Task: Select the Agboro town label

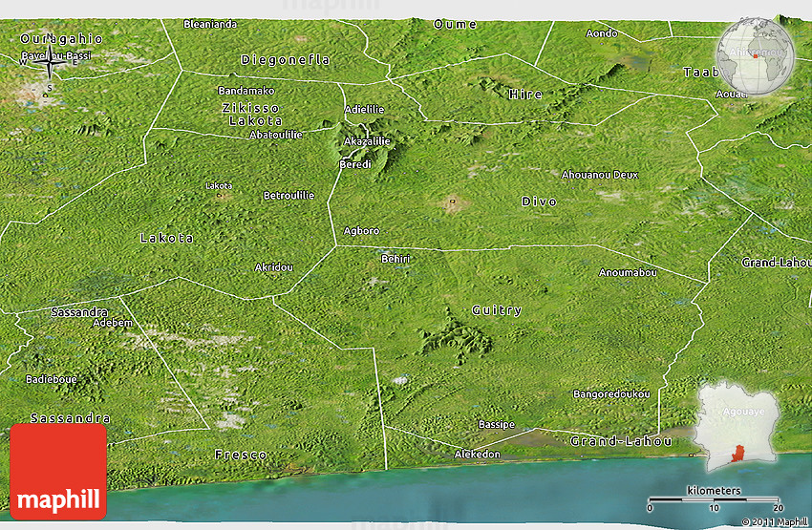Action: tap(361, 231)
